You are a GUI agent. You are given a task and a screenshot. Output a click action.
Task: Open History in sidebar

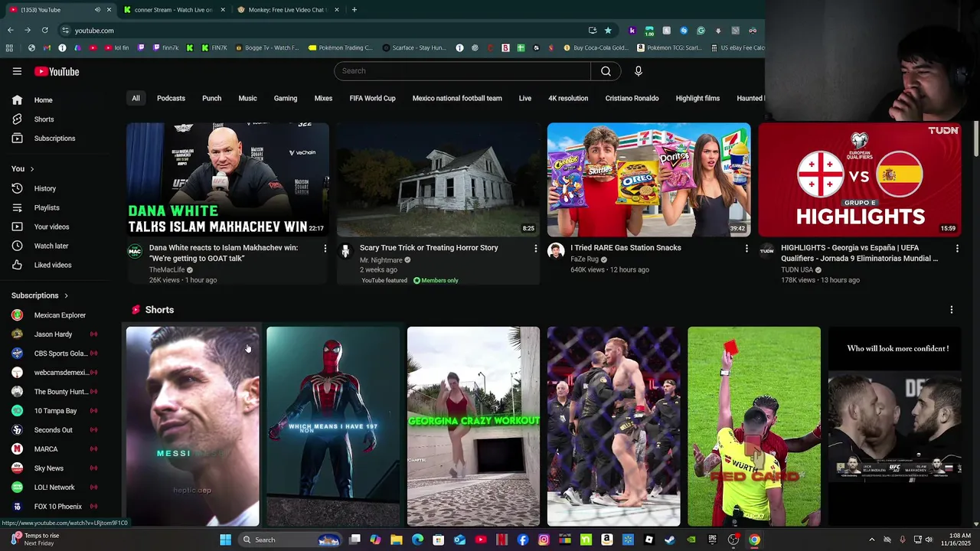(x=44, y=188)
